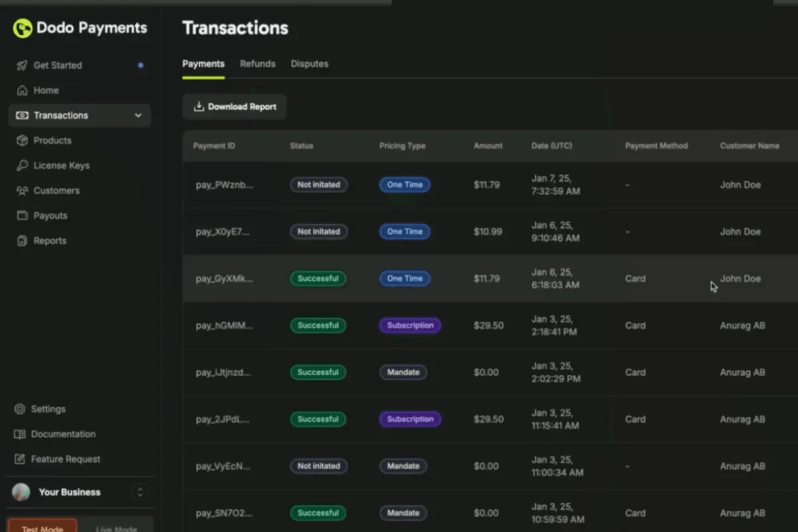This screenshot has height=532, width=798.
Task: Click the Your Business avatar image
Action: [x=21, y=492]
